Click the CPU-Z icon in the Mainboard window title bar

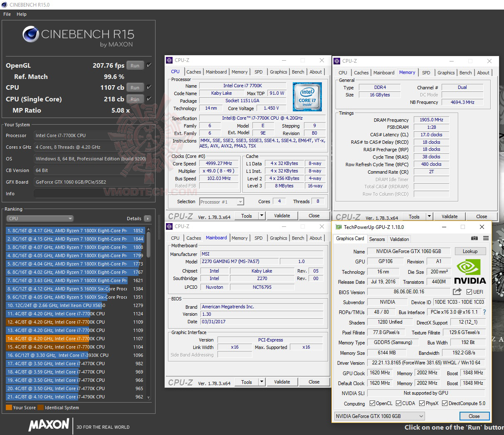(x=169, y=226)
